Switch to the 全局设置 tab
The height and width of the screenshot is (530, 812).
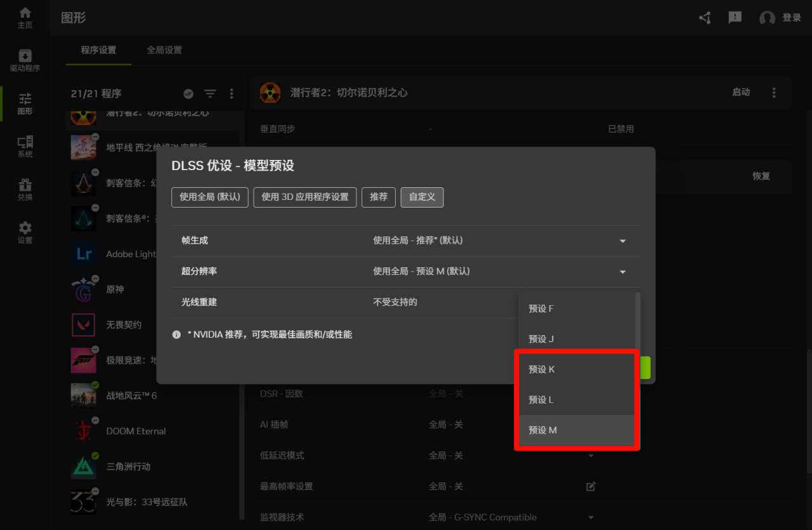[x=164, y=50]
